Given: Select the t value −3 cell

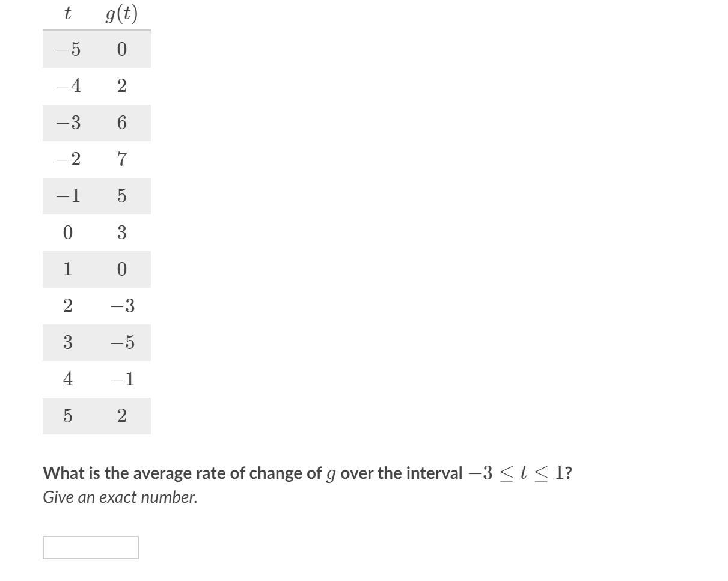Looking at the screenshot, I should pyautogui.click(x=67, y=123).
